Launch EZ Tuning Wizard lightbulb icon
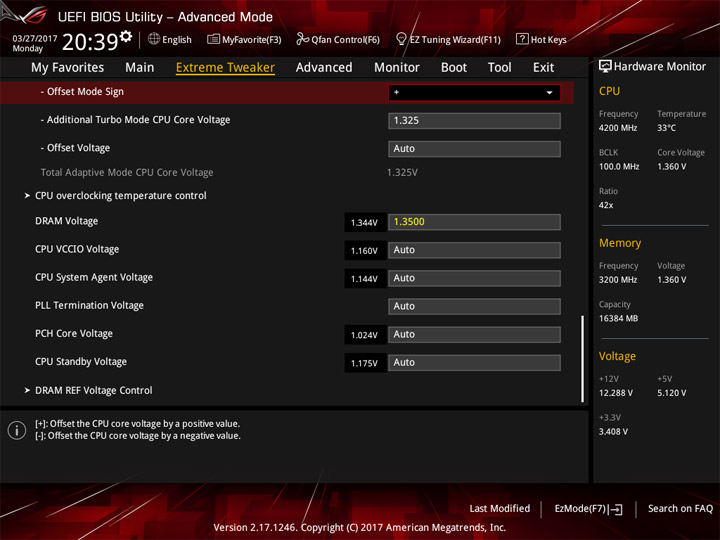The width and height of the screenshot is (720, 540). (401, 39)
